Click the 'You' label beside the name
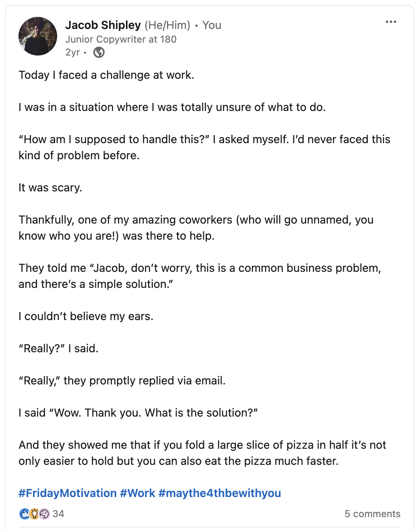420x530 pixels. pyautogui.click(x=212, y=25)
